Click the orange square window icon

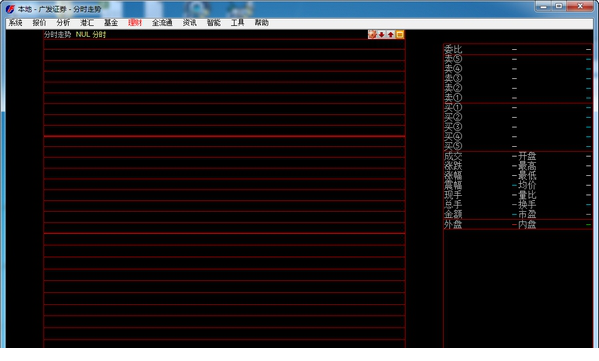coord(400,35)
